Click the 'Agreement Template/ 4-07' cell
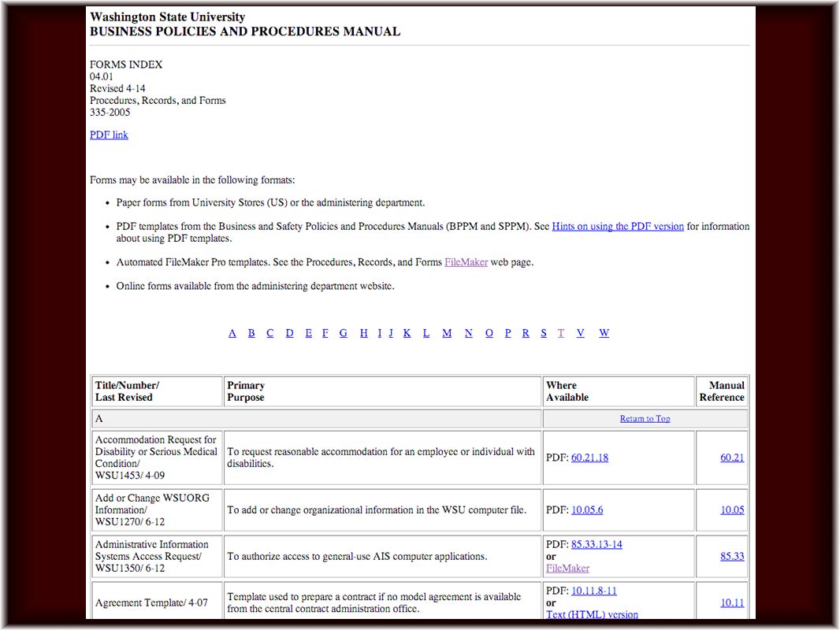The image size is (840, 630). click(157, 602)
